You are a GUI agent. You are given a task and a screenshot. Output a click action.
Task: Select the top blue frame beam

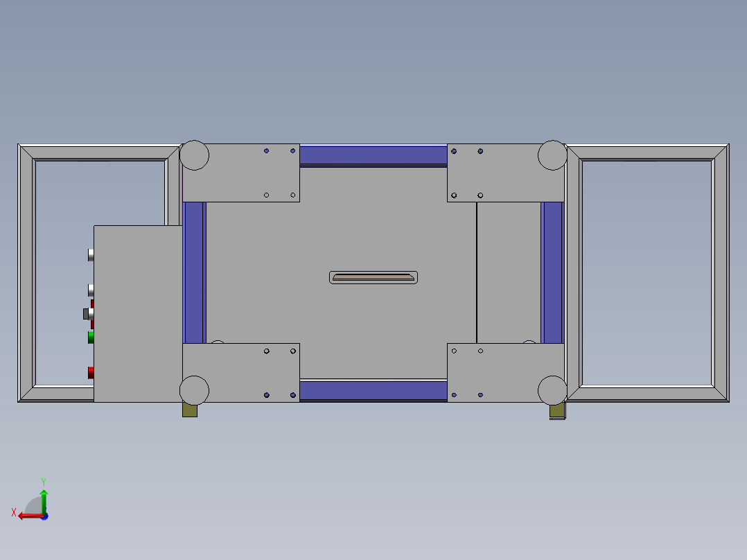[x=373, y=155]
